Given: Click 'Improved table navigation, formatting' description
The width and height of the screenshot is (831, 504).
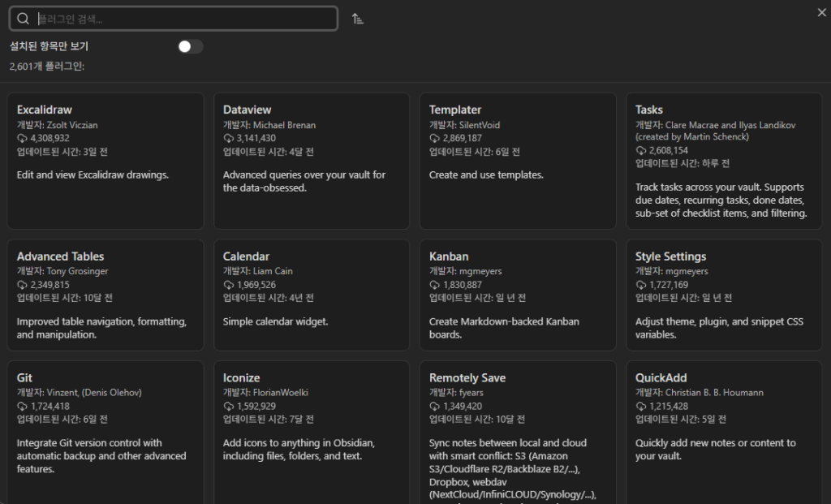Looking at the screenshot, I should (x=101, y=328).
